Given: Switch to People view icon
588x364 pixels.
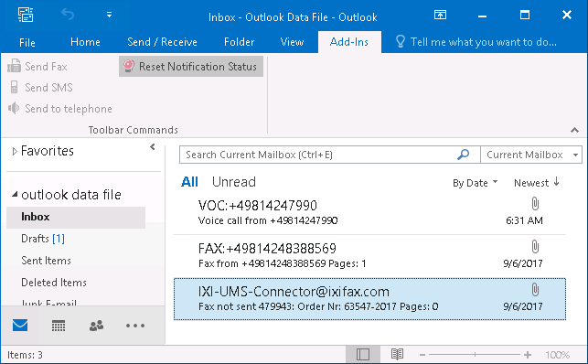Looking at the screenshot, I should 96,326.
